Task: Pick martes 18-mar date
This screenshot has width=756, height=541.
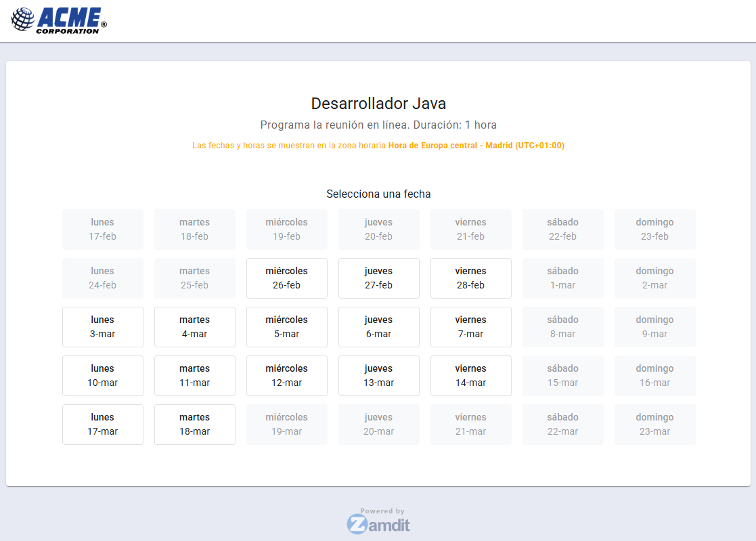Action: pyautogui.click(x=194, y=425)
